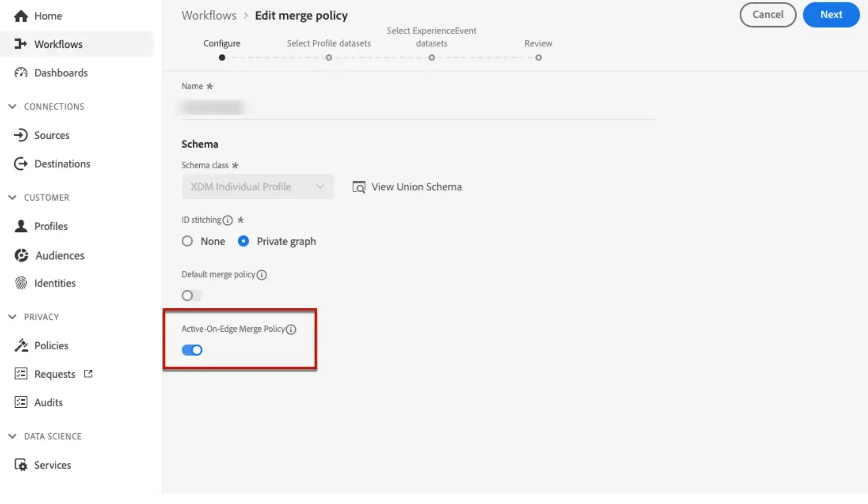Click the View Union Schema magnifier icon
Screen dimensions: 868x504
click(359, 187)
